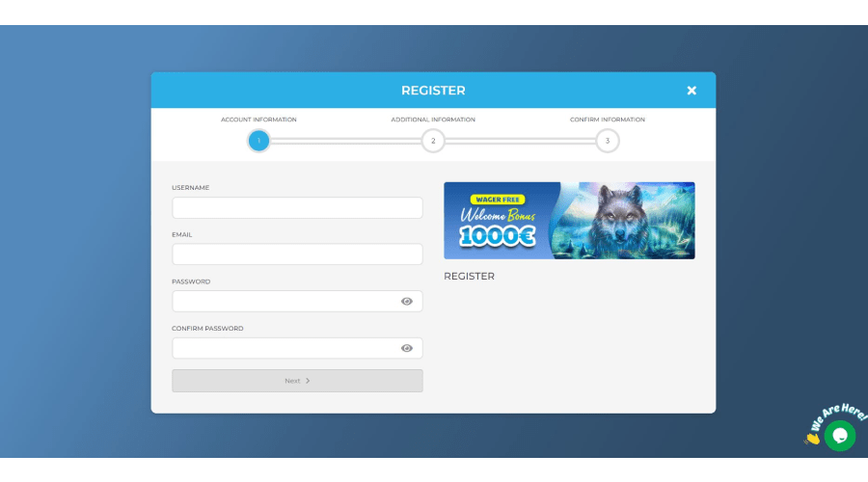Go to step 3 circle
Image resolution: width=868 pixels, height=482 pixels.
[607, 141]
